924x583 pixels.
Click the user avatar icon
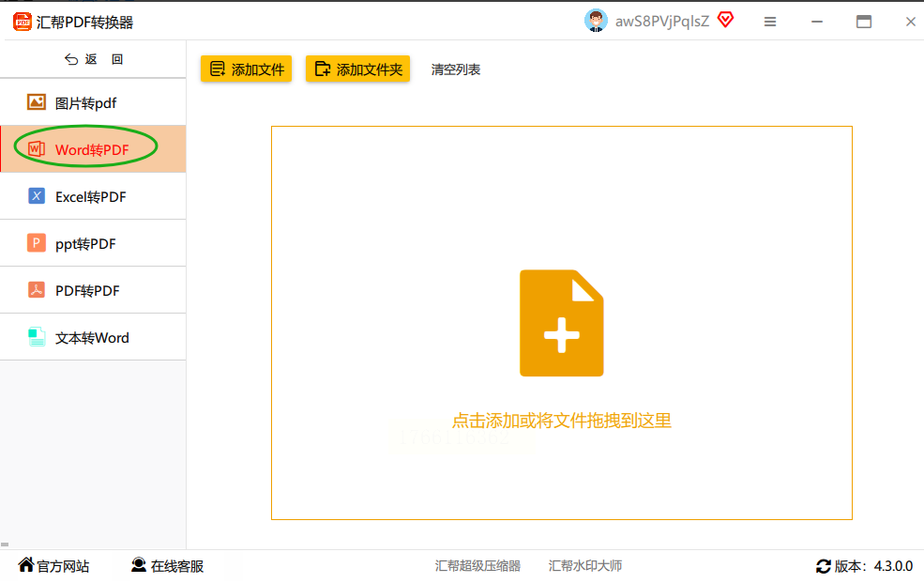coord(596,22)
